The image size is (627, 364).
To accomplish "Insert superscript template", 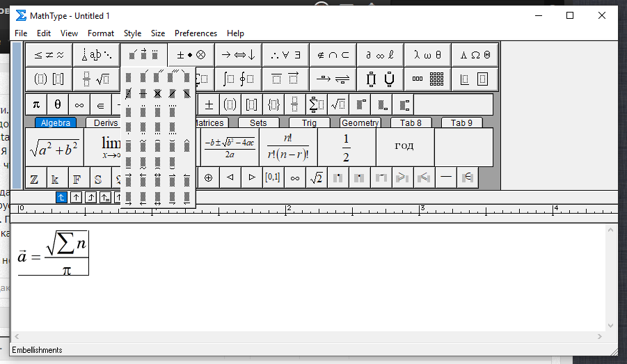I will (x=360, y=105).
